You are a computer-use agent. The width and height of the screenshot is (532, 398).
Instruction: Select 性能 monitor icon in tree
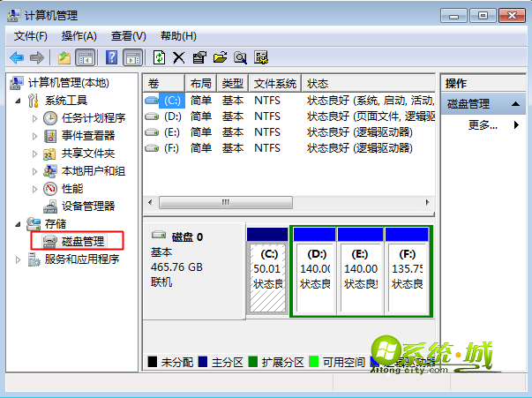click(x=50, y=189)
